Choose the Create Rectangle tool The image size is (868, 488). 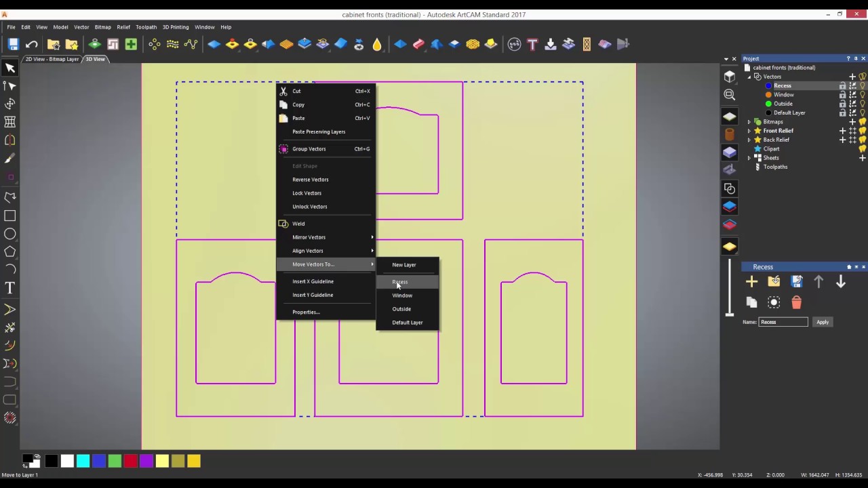point(10,216)
